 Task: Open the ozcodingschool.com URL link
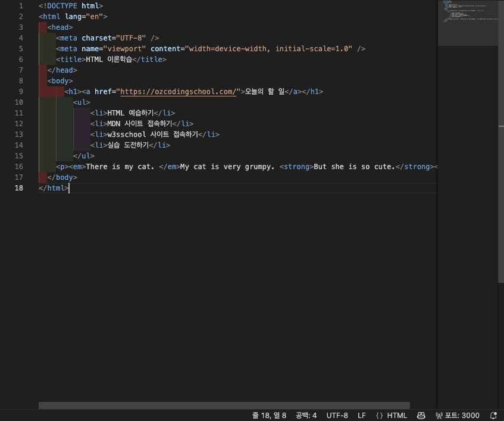point(179,92)
